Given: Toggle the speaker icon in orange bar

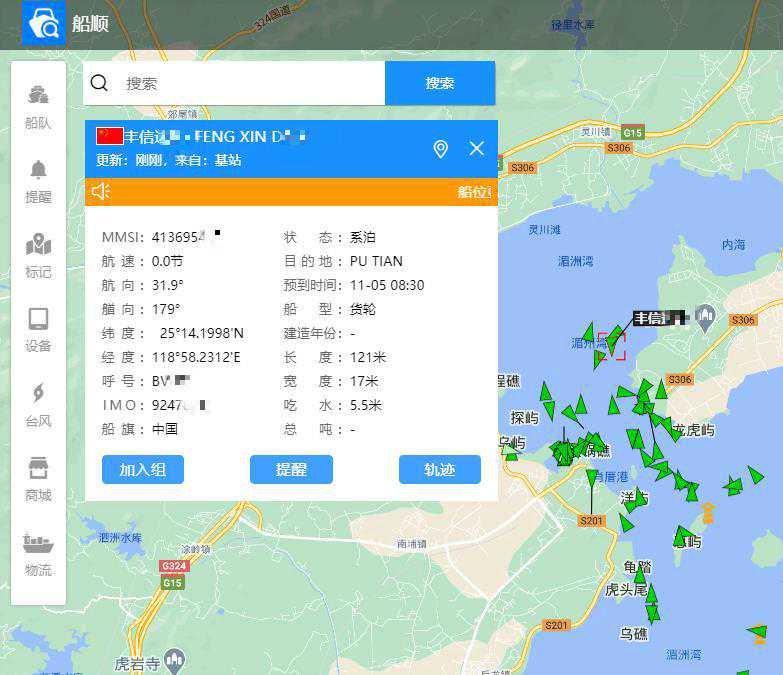Looking at the screenshot, I should pos(101,192).
